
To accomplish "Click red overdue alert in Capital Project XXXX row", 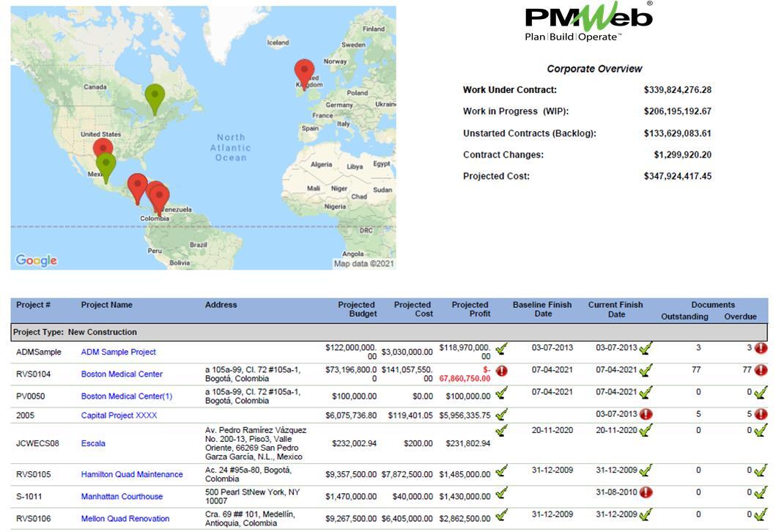I will coord(761,414).
